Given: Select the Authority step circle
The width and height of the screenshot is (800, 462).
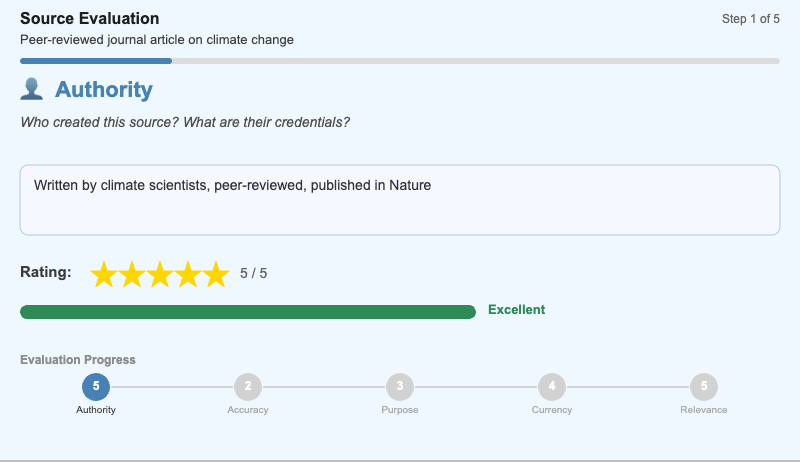Looking at the screenshot, I should (x=96, y=386).
